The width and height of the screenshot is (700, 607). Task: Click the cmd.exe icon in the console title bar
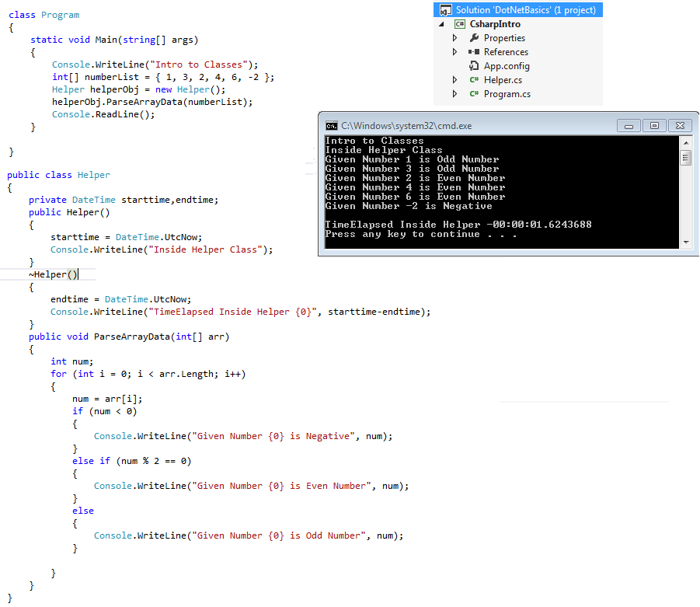tap(332, 125)
